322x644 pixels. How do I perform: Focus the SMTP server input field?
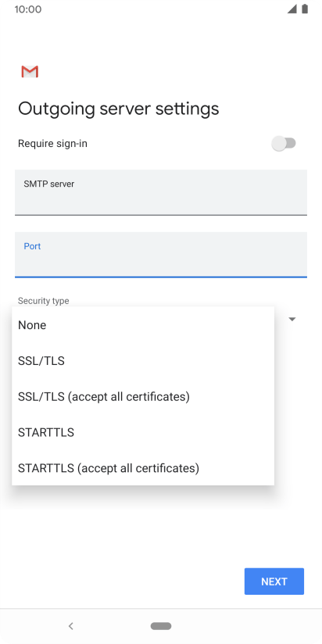point(161,192)
